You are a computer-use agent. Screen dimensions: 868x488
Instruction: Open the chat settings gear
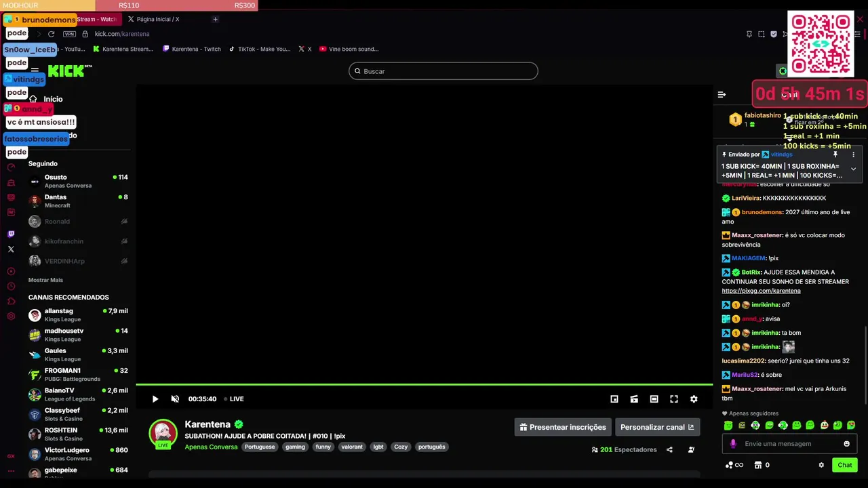(821, 465)
